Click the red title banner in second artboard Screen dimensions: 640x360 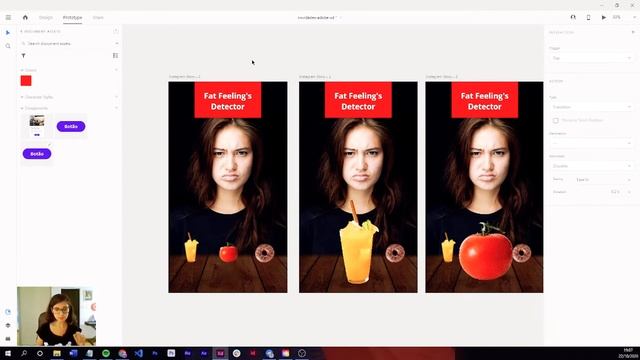(x=358, y=100)
